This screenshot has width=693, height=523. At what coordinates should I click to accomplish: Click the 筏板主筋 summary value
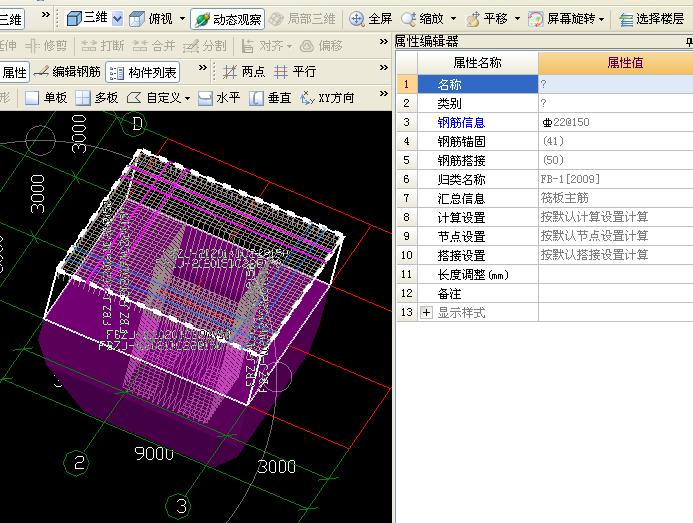point(616,198)
